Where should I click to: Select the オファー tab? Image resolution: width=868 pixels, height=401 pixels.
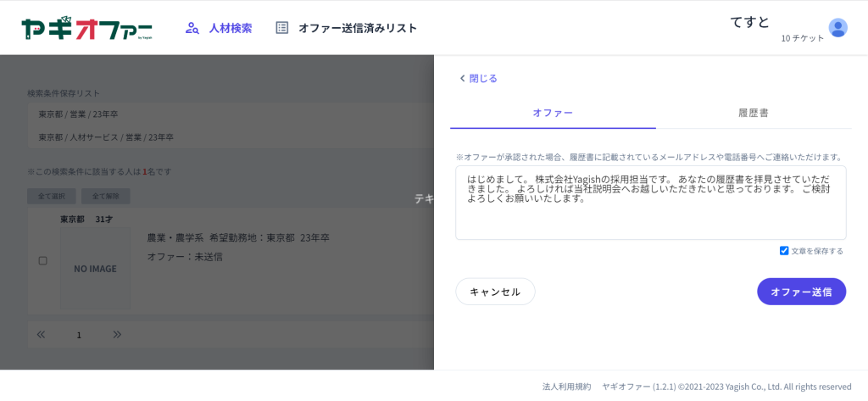point(553,113)
